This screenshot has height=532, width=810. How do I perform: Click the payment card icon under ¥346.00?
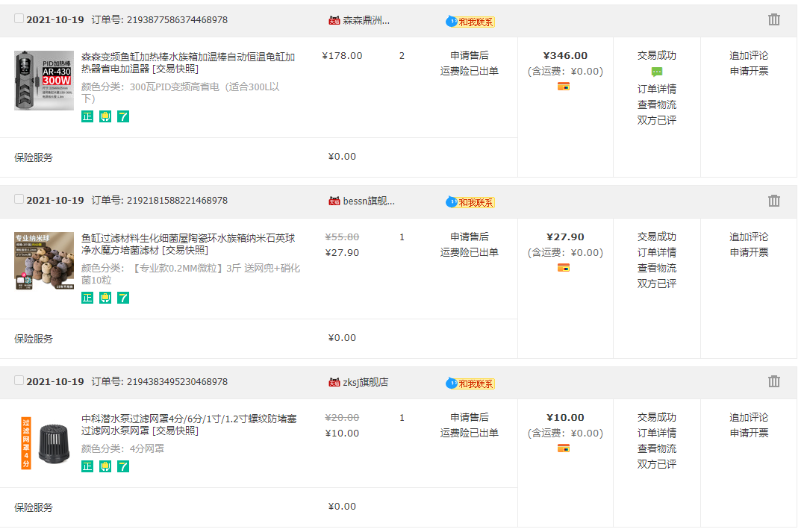coord(564,87)
